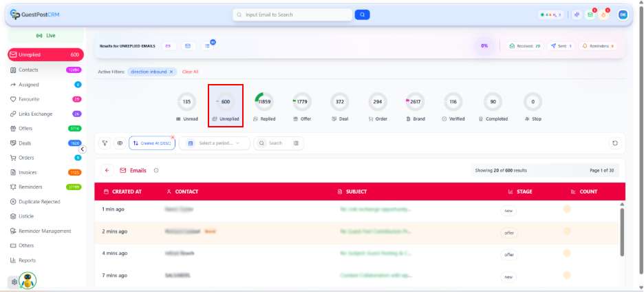The image size is (644, 292).
Task: Click the purple envelope icon beside results label
Action: click(168, 46)
